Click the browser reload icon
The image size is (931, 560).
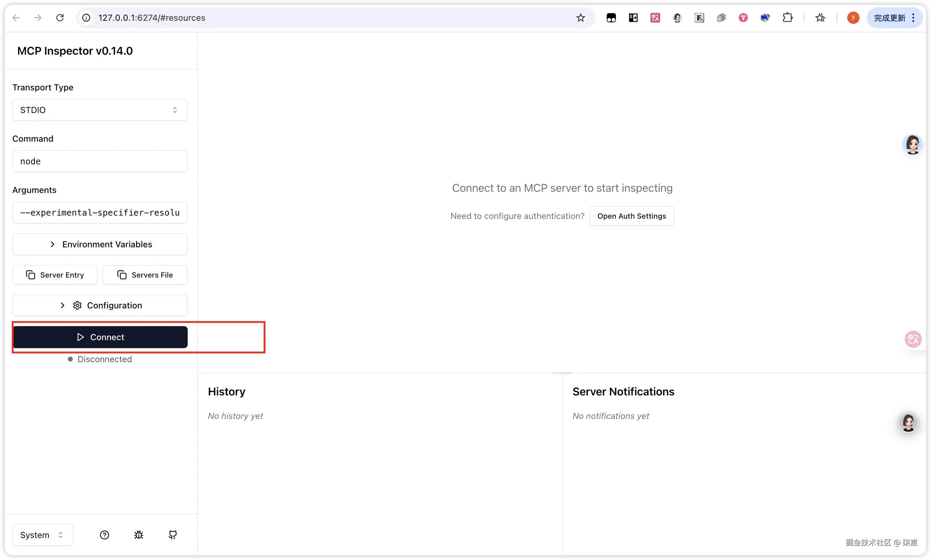tap(60, 18)
